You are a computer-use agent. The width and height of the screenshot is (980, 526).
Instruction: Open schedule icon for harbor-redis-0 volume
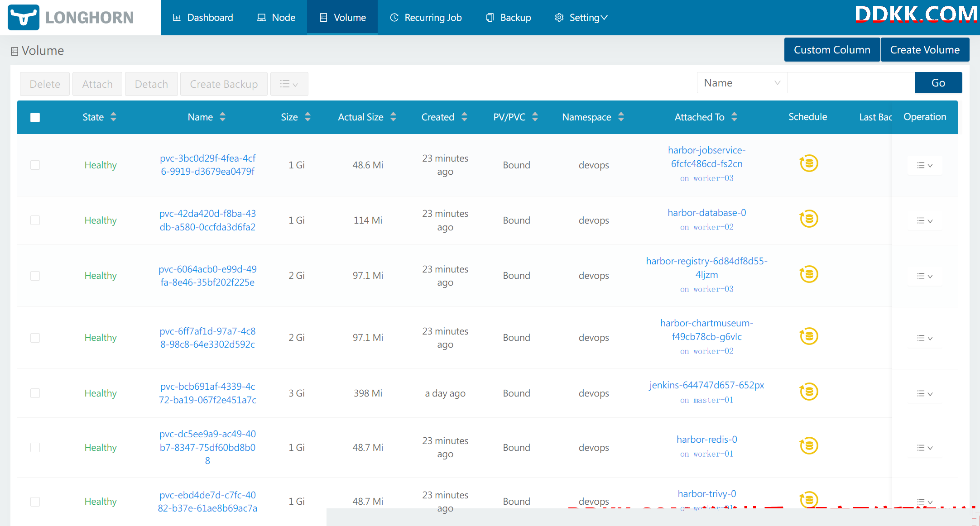click(x=808, y=446)
